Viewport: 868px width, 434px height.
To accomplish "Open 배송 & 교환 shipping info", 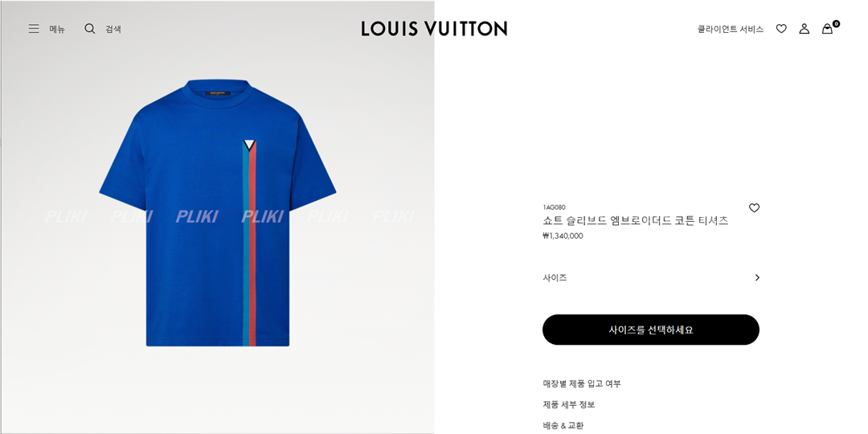I will 563,426.
